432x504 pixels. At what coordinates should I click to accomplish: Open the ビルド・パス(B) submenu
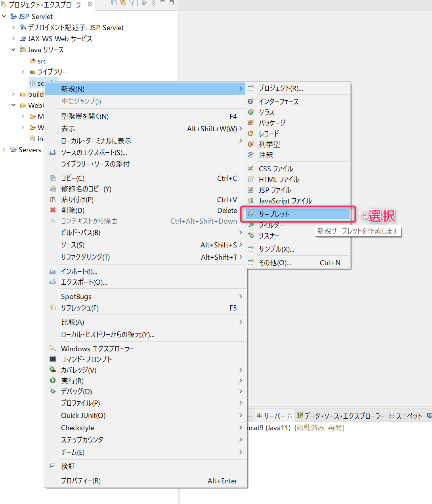(145, 232)
